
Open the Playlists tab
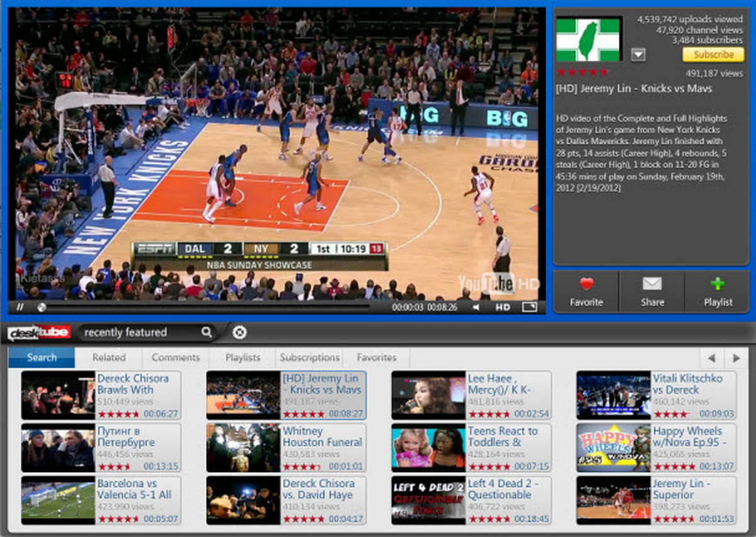[x=243, y=357]
